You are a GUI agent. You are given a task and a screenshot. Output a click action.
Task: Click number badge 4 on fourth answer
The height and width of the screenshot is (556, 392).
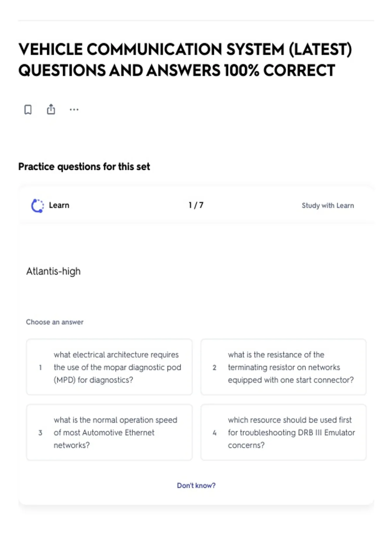pos(214,433)
